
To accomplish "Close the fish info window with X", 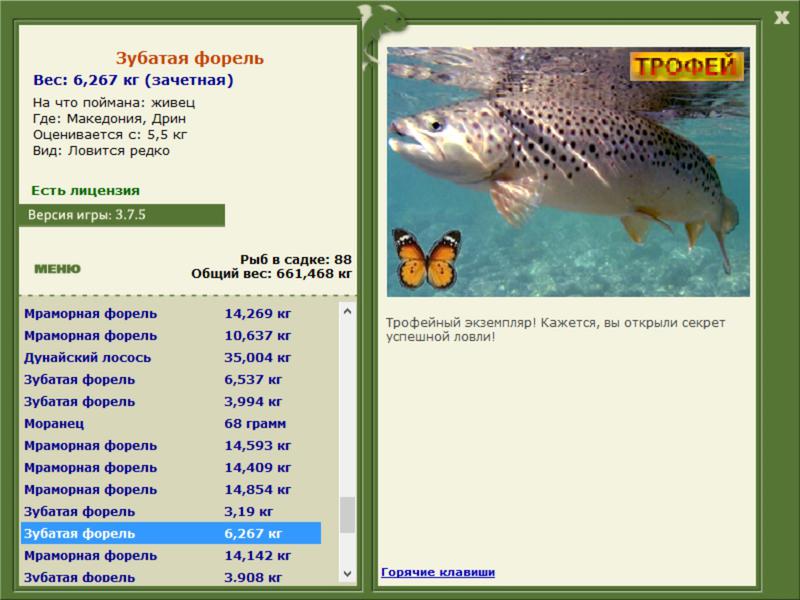I will [781, 18].
